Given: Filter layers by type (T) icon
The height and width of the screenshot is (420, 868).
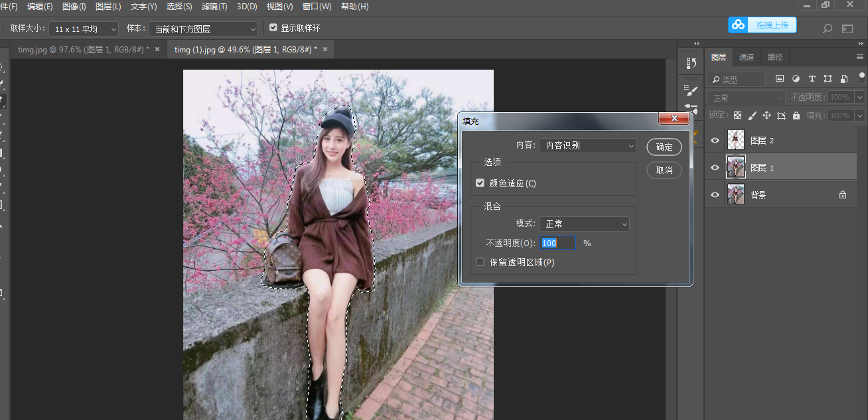Looking at the screenshot, I should (812, 79).
